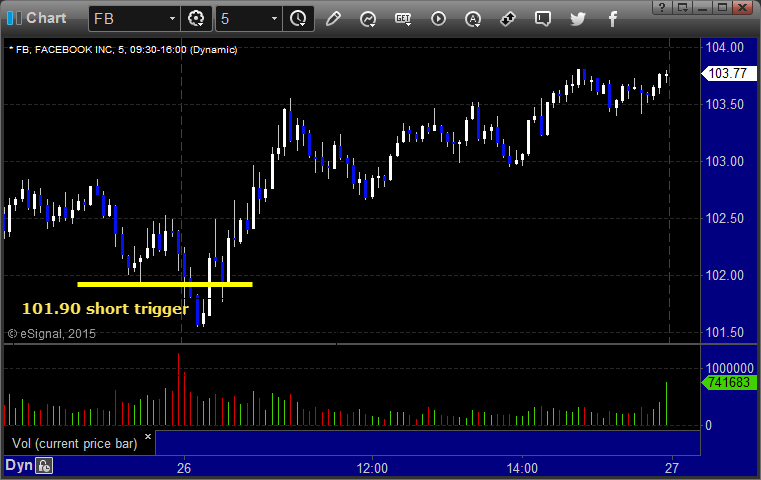Image resolution: width=761 pixels, height=480 pixels.
Task: Click the 103.77 current price marker
Action: tap(729, 73)
